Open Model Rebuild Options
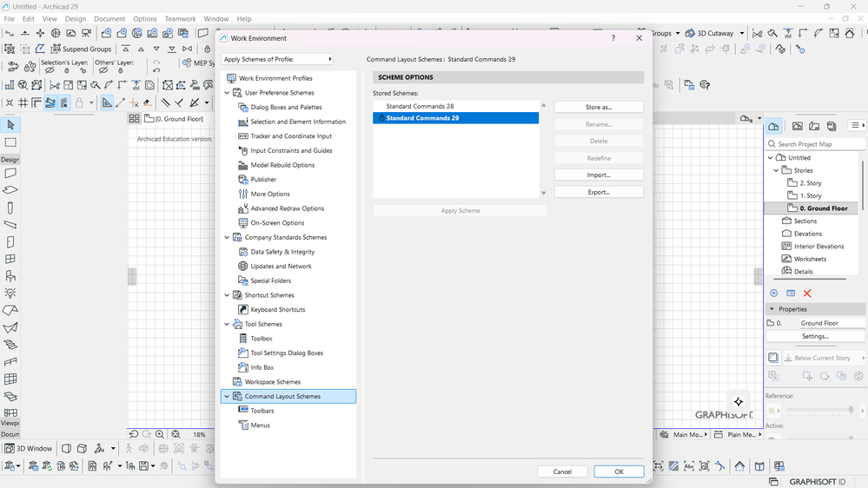This screenshot has width=868, height=488. pyautogui.click(x=282, y=165)
